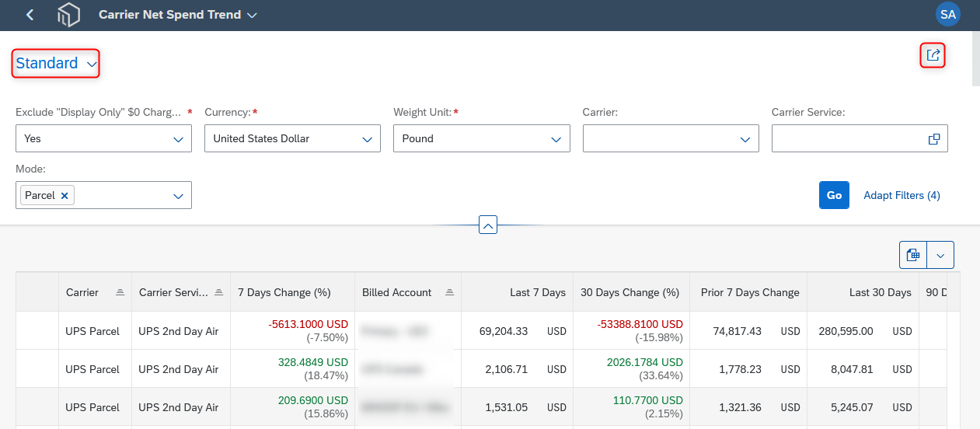Image resolution: width=980 pixels, height=429 pixels.
Task: Open the Carrier combo box
Action: [x=671, y=138]
